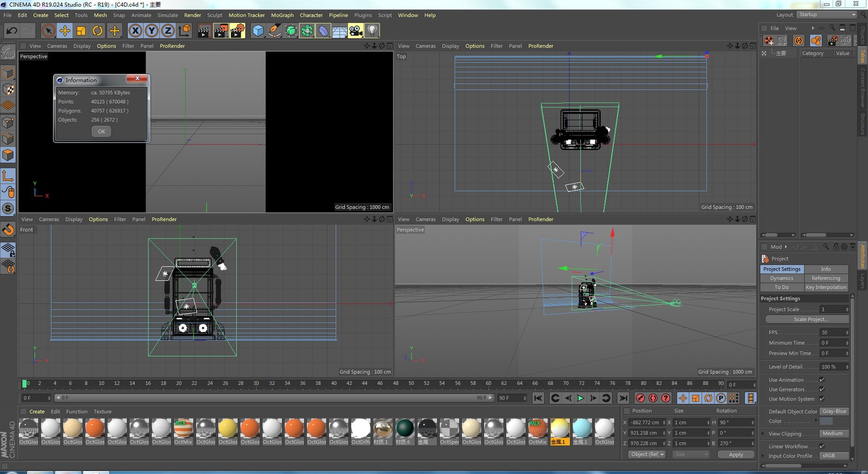Add a Cube primitive object
Viewport: 868px width, 474px height.
tap(258, 31)
